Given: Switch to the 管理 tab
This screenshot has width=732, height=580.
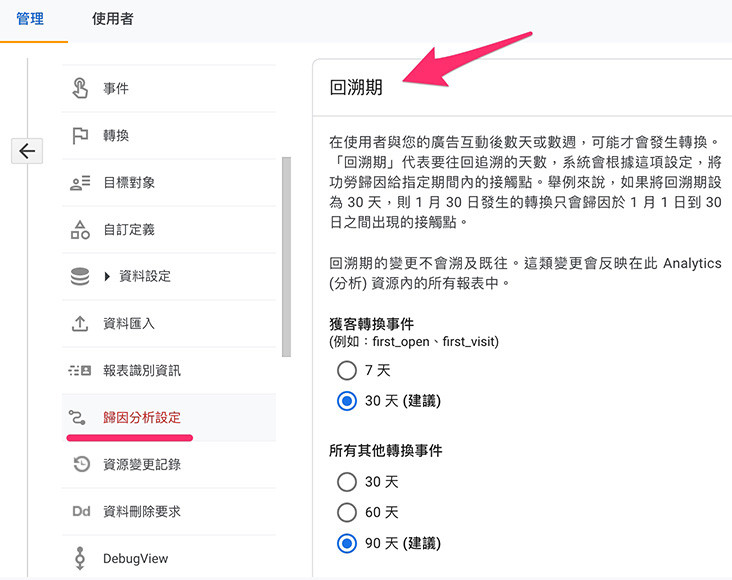Looking at the screenshot, I should coord(30,19).
